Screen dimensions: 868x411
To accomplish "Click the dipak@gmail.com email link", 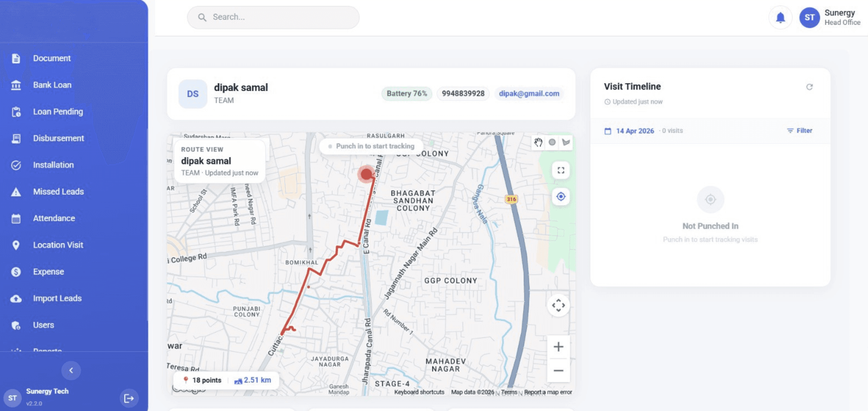I will [529, 93].
